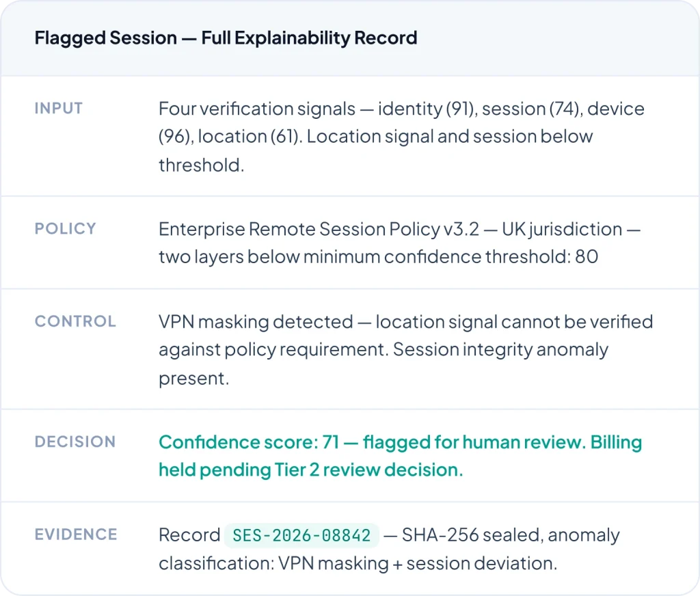The height and width of the screenshot is (596, 700).
Task: Select the INPUT row label
Action: point(59,109)
